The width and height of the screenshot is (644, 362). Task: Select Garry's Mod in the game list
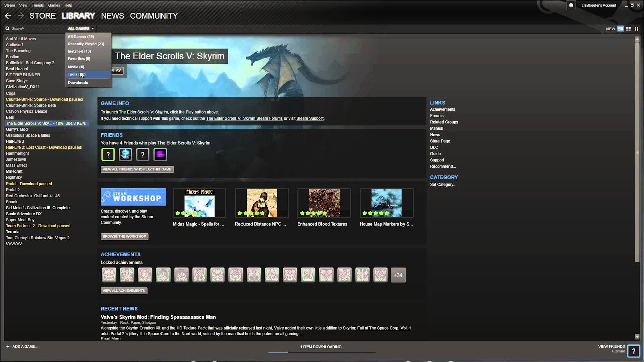(17, 129)
